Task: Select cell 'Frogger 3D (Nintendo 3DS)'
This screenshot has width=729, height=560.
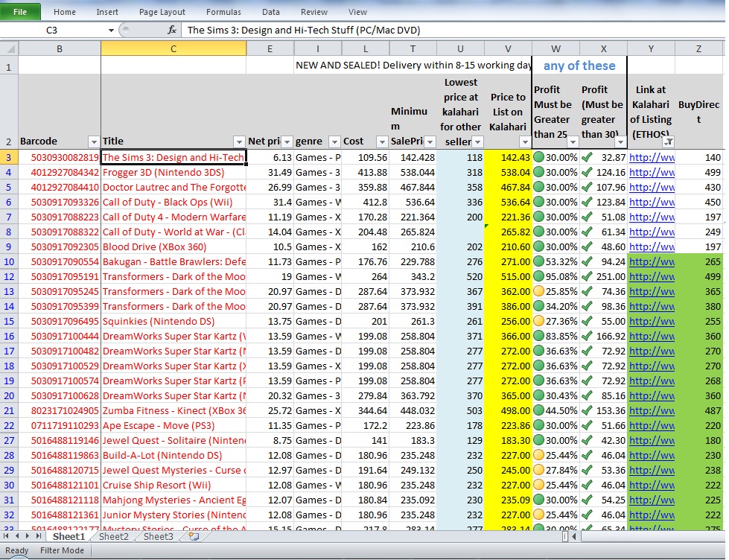Action: point(174,173)
